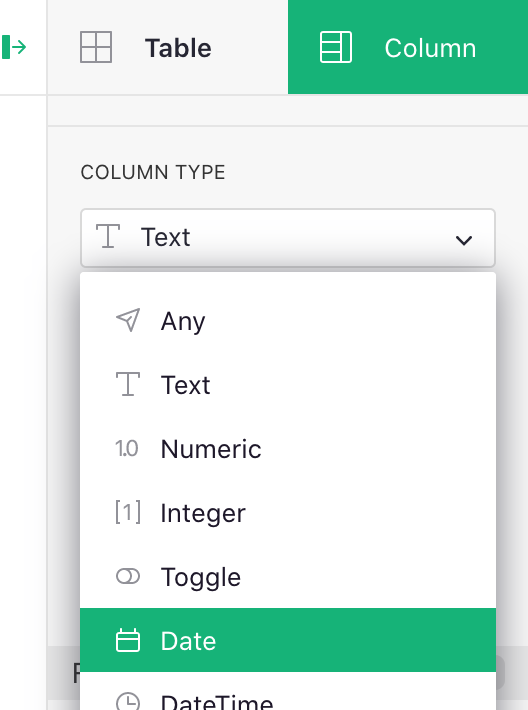
Task: Switch to the Column tab
Action: [x=408, y=47]
